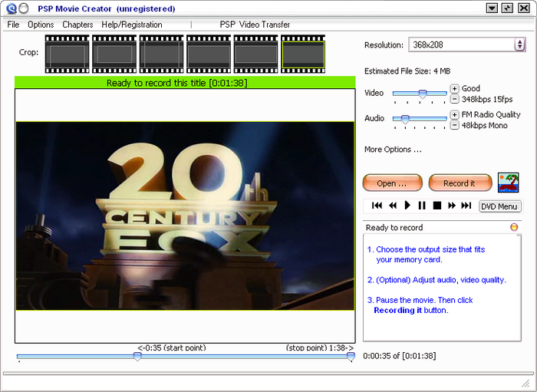Screen dimensions: 537x392
Task: Decrease video quality with minus button
Action: point(455,100)
